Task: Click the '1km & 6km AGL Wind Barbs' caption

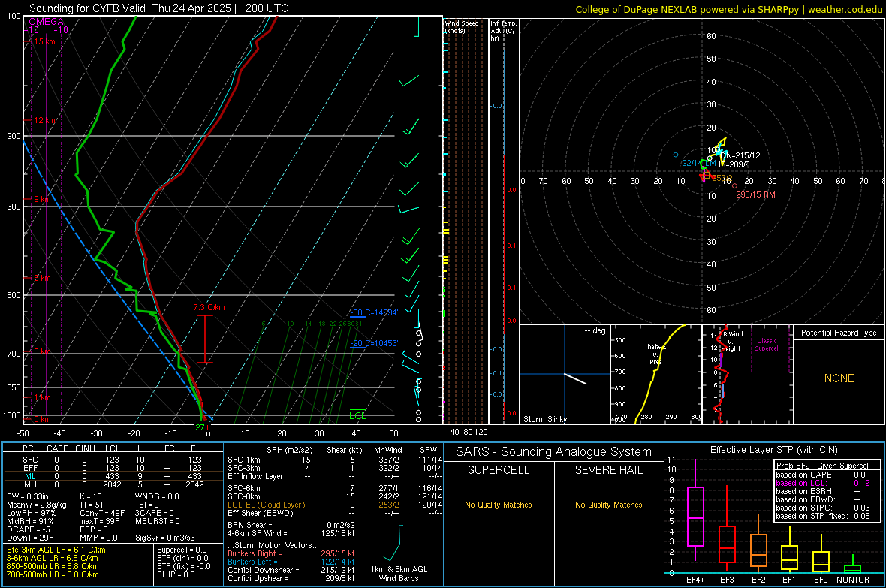Action: 399,574
